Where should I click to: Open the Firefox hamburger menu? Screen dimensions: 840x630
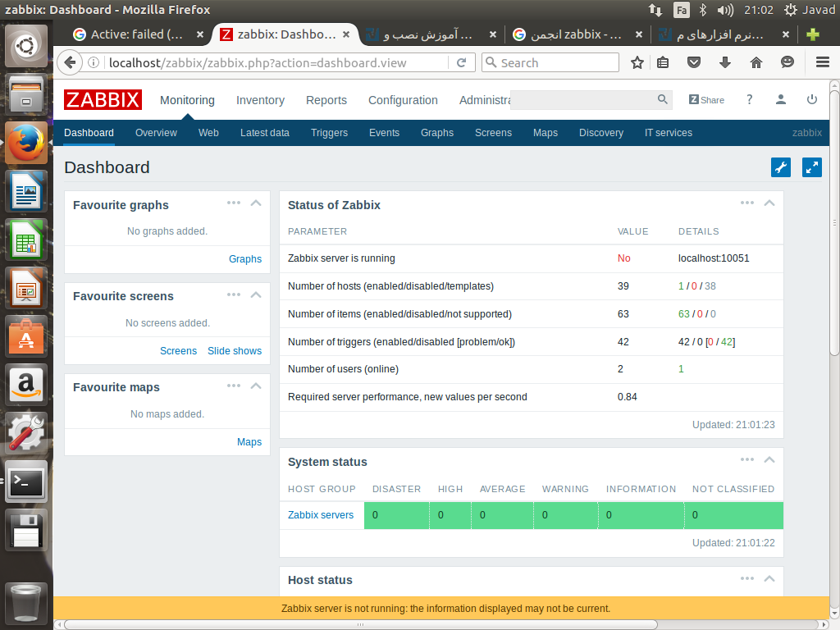[x=822, y=62]
